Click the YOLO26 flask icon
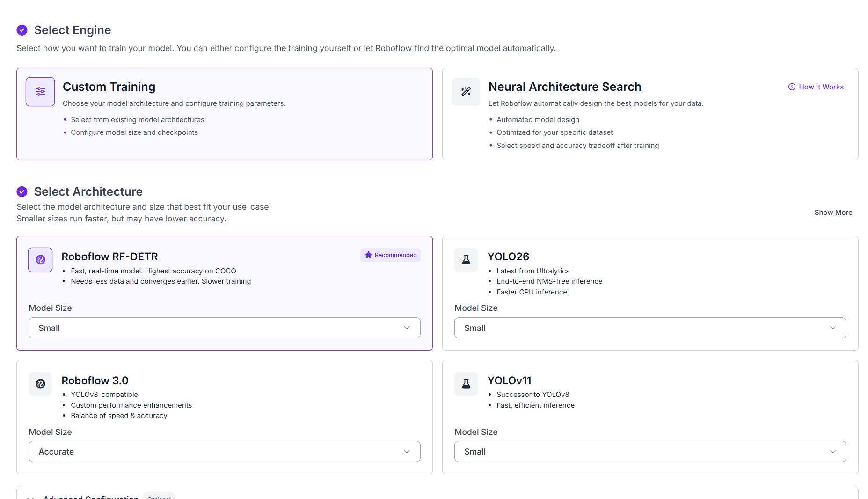868x499 pixels. click(x=466, y=260)
